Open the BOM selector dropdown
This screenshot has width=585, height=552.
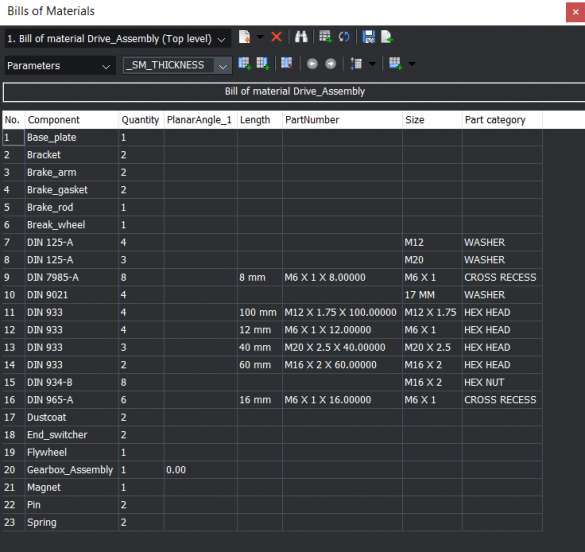[x=117, y=39]
